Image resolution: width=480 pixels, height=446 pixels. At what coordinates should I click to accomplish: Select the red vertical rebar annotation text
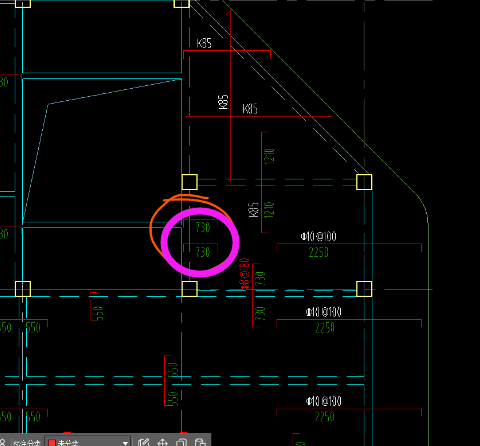(245, 273)
